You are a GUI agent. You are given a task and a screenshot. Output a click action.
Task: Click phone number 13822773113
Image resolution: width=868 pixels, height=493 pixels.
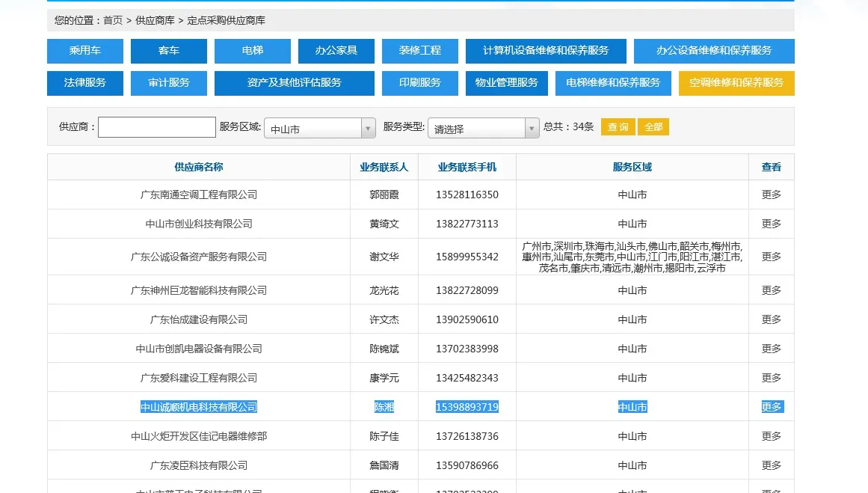(x=467, y=224)
